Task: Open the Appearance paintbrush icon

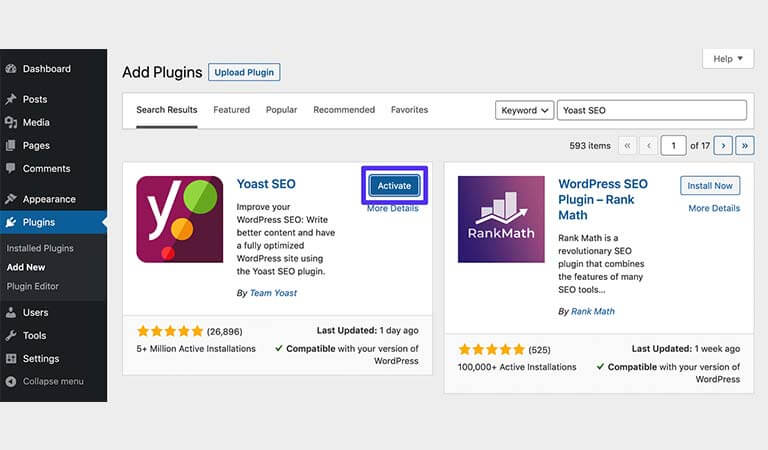Action: [x=11, y=199]
